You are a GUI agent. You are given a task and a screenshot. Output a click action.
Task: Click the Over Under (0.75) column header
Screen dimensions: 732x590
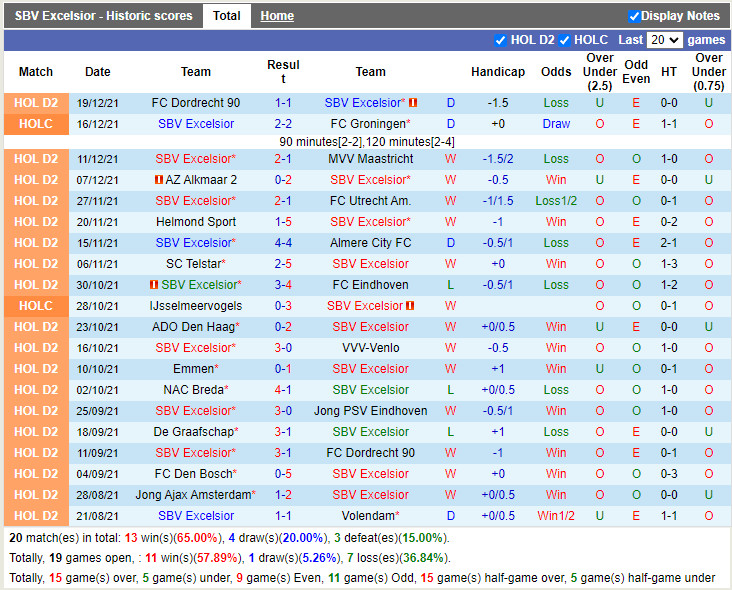click(x=709, y=72)
